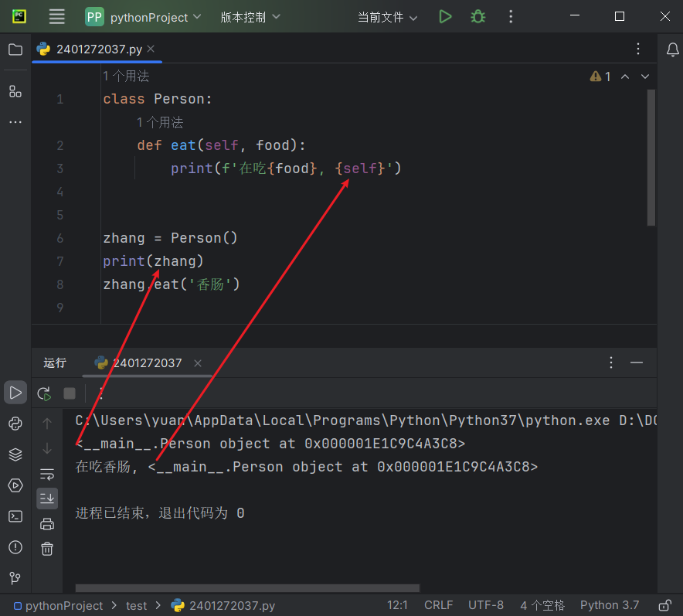
Task: Change UTF-8 file encoding
Action: (x=486, y=605)
